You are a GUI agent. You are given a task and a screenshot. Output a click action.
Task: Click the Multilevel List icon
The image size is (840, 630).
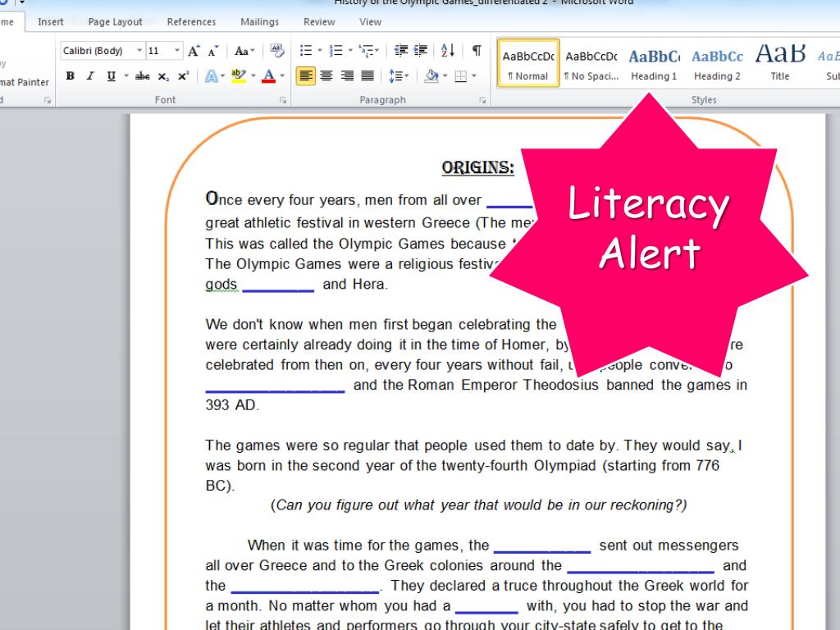click(367, 50)
